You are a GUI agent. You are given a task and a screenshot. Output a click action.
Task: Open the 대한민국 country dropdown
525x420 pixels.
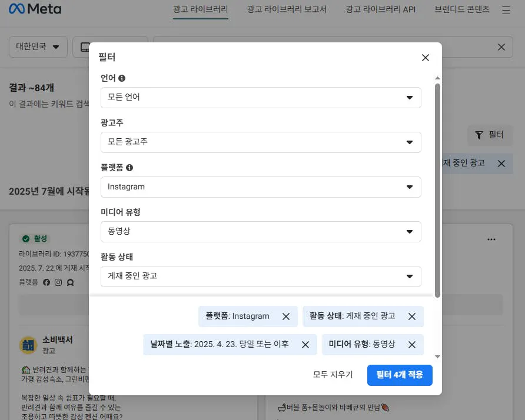[38, 47]
